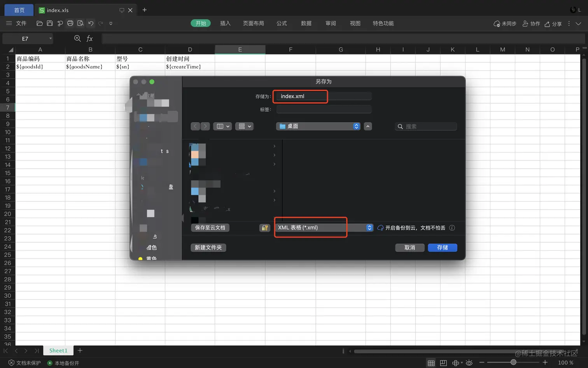
Task: Click the info icon beside cloud backup text
Action: point(452,228)
